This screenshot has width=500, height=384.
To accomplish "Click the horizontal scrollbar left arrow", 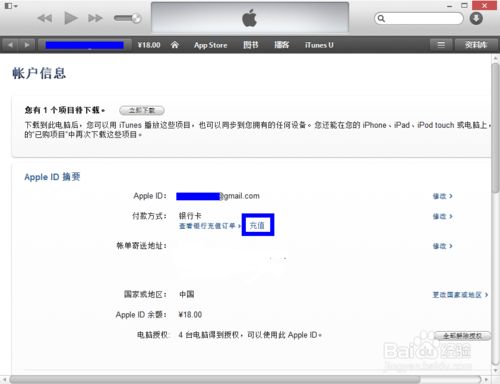I will pos(4,379).
